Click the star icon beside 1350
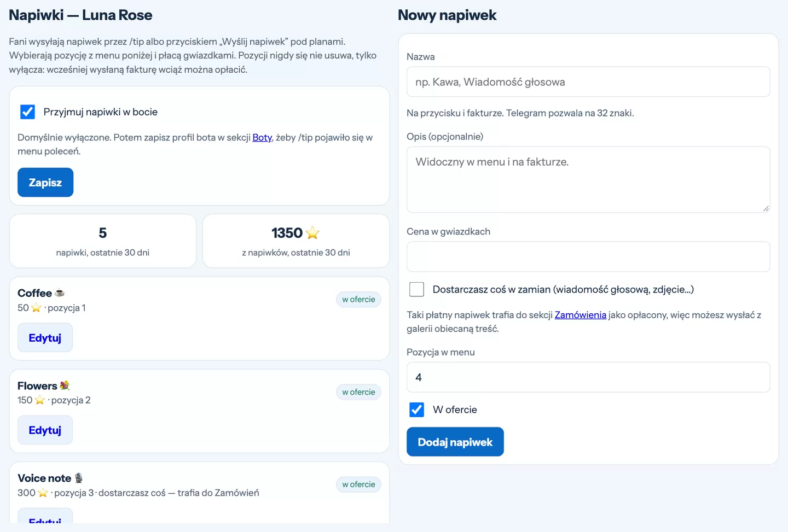The image size is (788, 532). pyautogui.click(x=312, y=233)
